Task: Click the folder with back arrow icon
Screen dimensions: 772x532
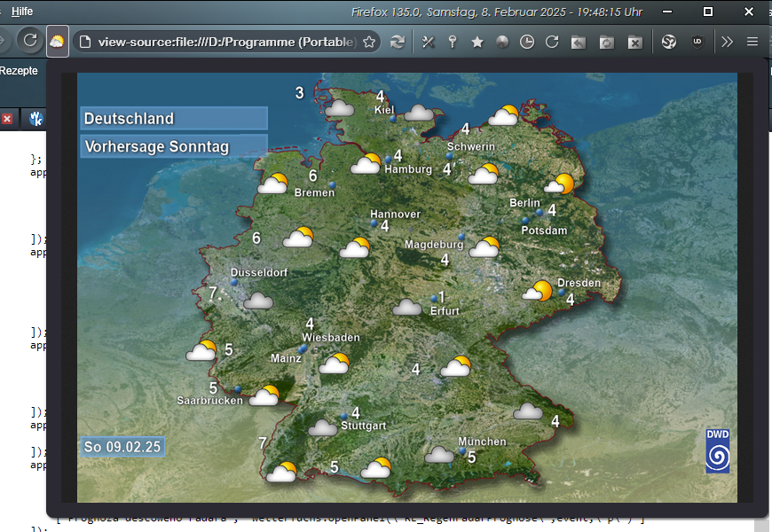Action: pyautogui.click(x=579, y=42)
